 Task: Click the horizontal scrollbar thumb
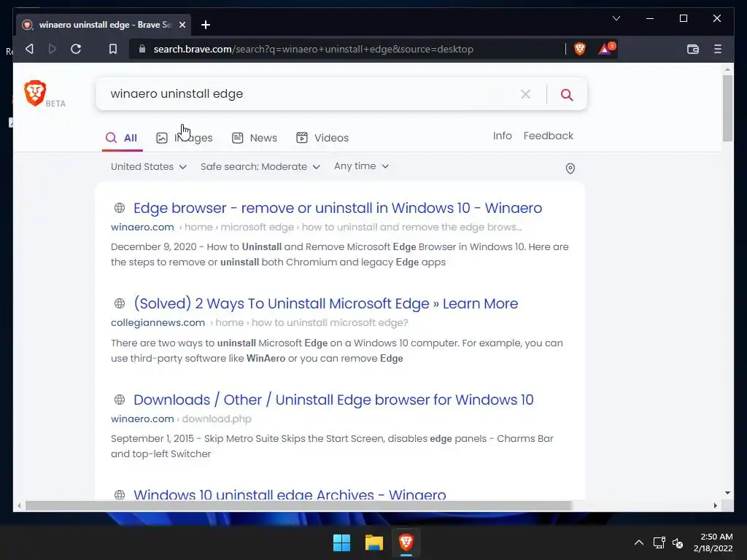tap(298, 506)
